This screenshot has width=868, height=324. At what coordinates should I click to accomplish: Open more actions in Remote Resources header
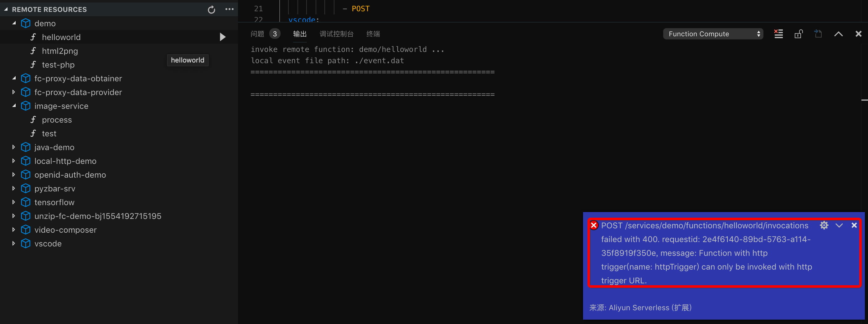click(230, 9)
